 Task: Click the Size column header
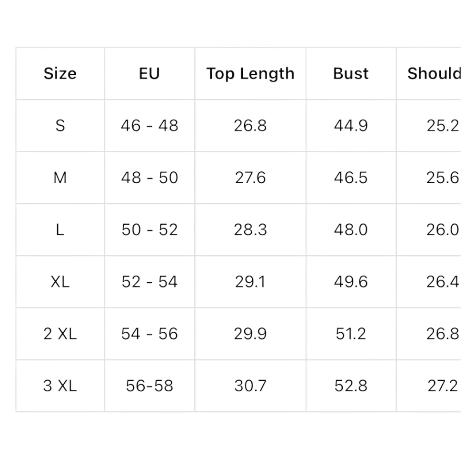(60, 73)
